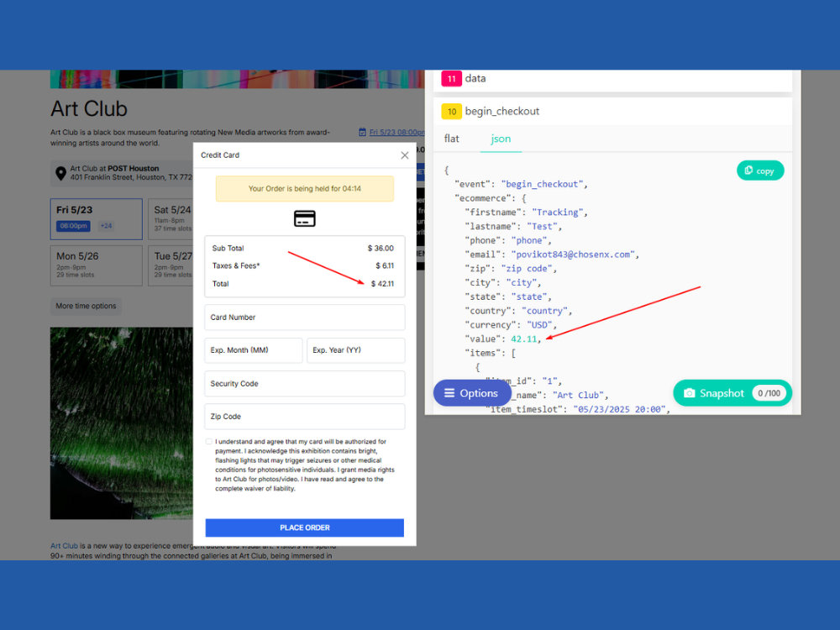The width and height of the screenshot is (840, 630).
Task: Click the +24 more slots chip
Action: tap(106, 226)
